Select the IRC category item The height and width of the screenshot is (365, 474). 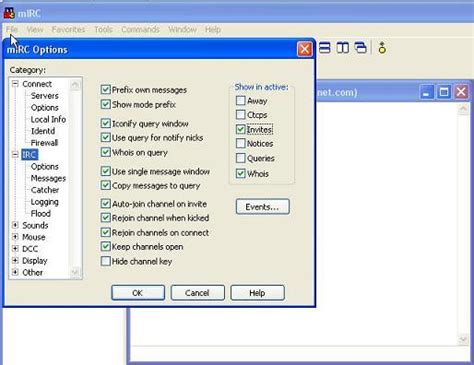(x=29, y=155)
